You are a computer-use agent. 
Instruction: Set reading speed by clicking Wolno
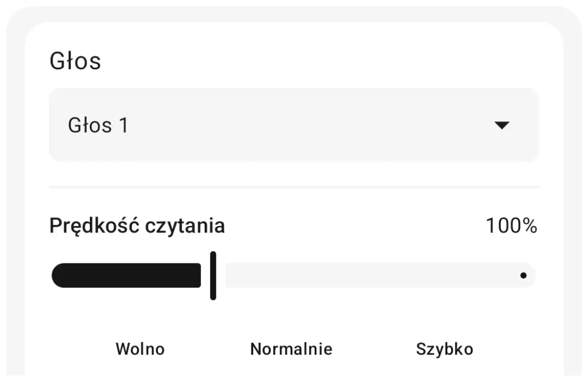click(140, 348)
